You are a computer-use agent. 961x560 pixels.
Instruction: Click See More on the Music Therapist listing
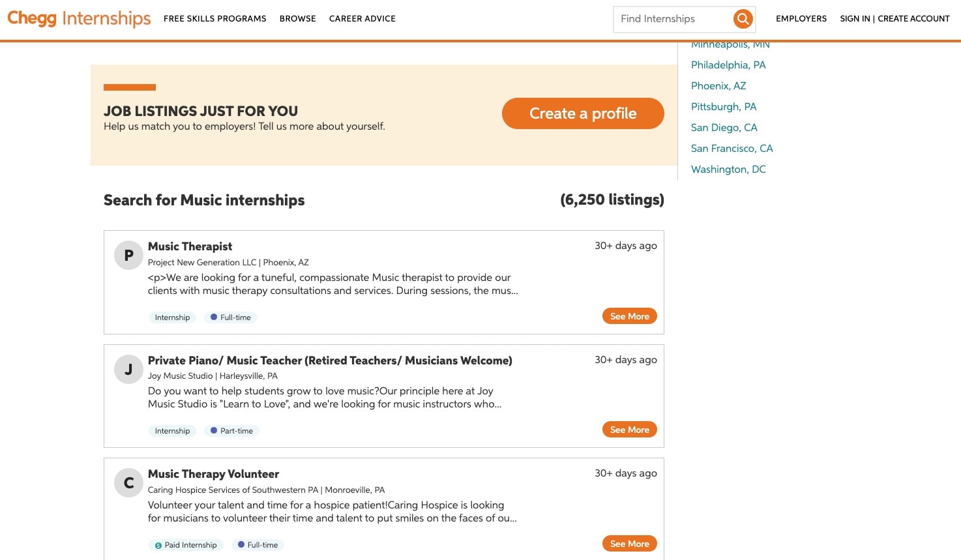click(x=629, y=316)
